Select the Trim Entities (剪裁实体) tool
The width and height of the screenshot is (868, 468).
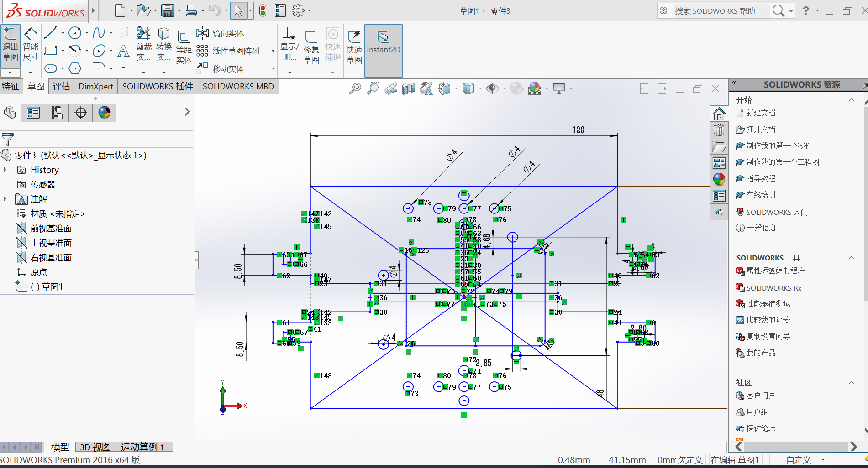coord(143,44)
